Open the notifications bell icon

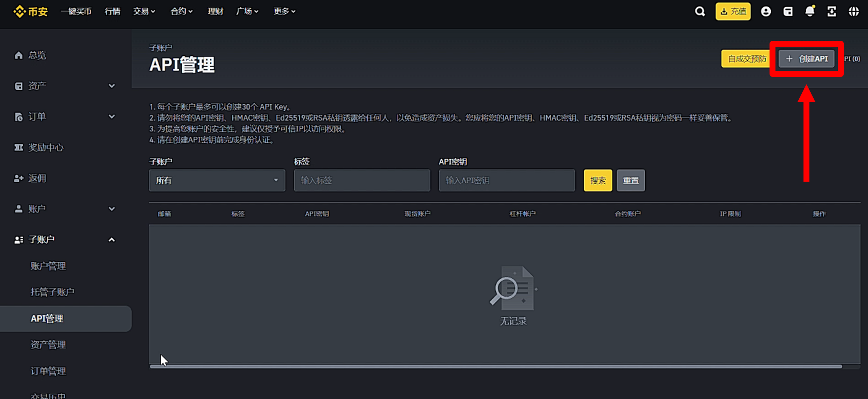(810, 11)
